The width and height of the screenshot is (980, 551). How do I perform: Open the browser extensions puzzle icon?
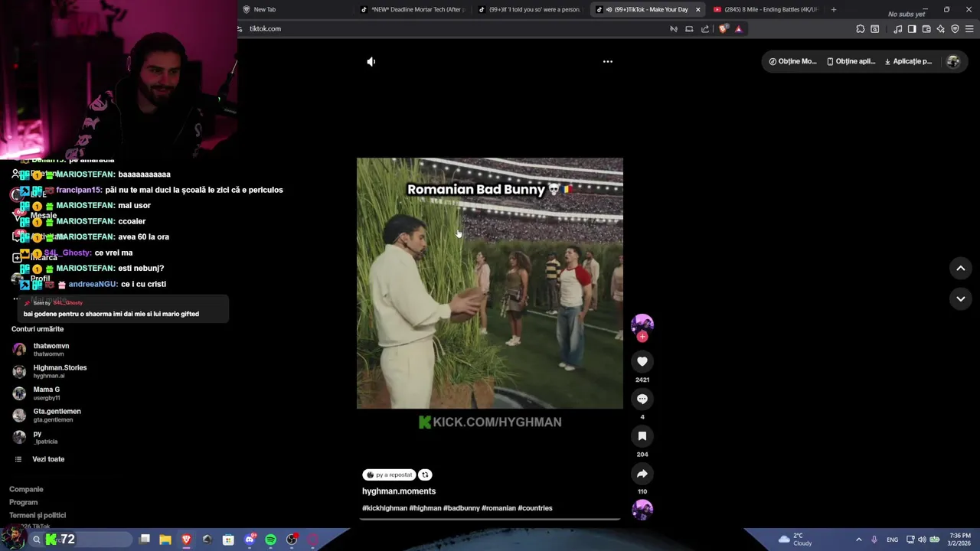click(x=861, y=29)
